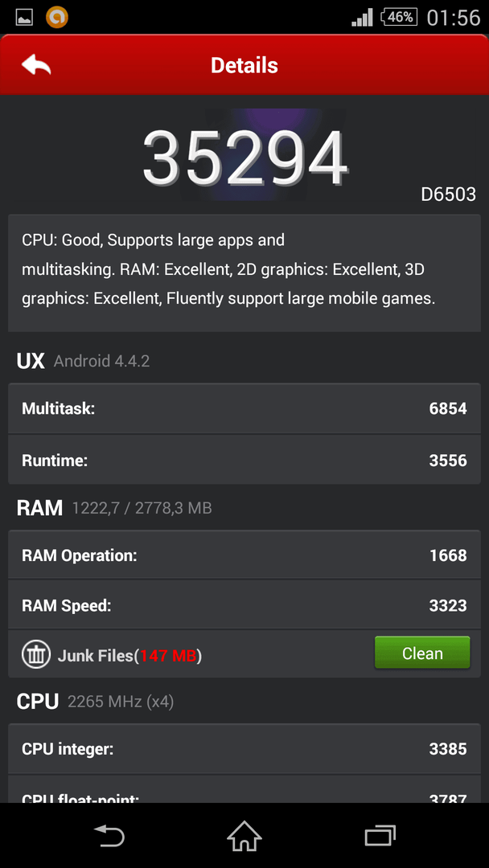Open the recent apps navigation button
The width and height of the screenshot is (489, 868).
[x=380, y=835]
